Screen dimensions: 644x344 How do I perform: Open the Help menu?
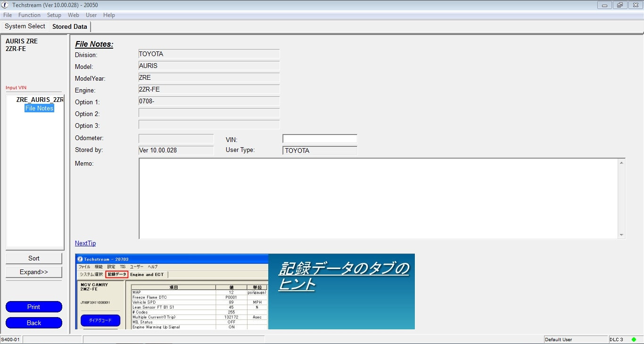tap(109, 15)
